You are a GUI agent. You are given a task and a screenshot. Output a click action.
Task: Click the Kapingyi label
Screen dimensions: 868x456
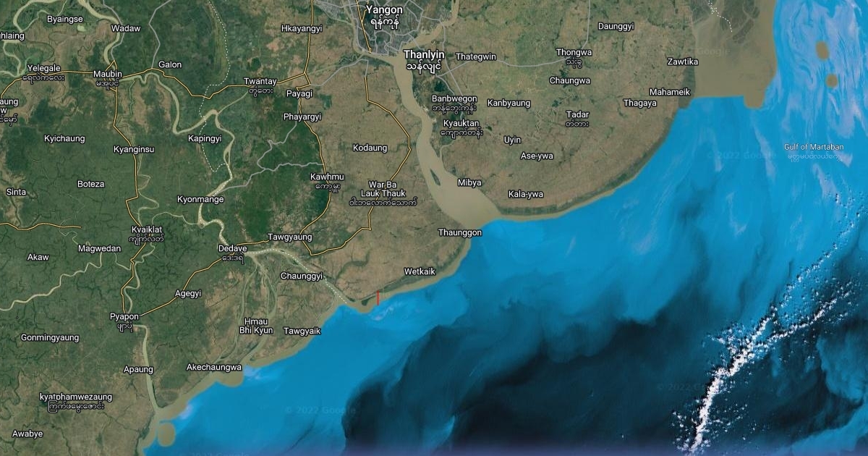point(204,138)
